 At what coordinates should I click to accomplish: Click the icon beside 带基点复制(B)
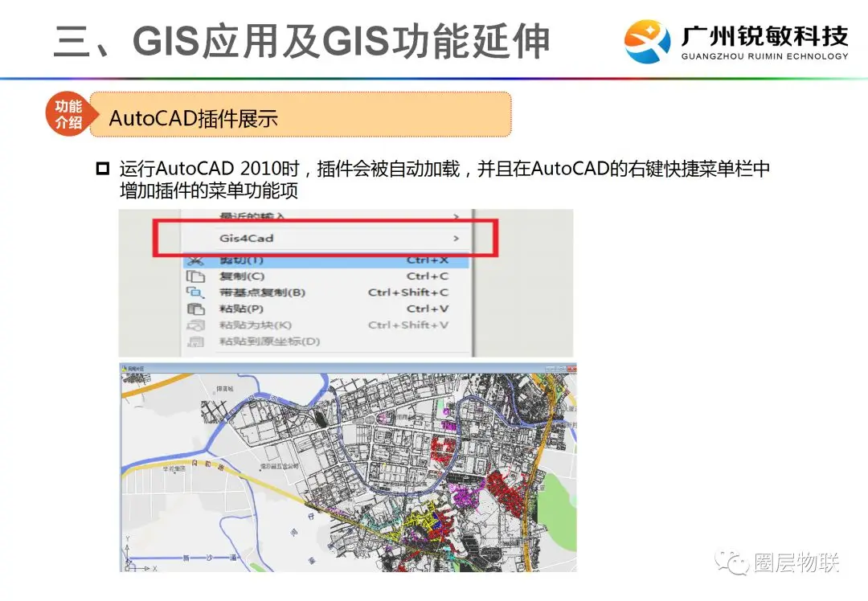point(195,292)
